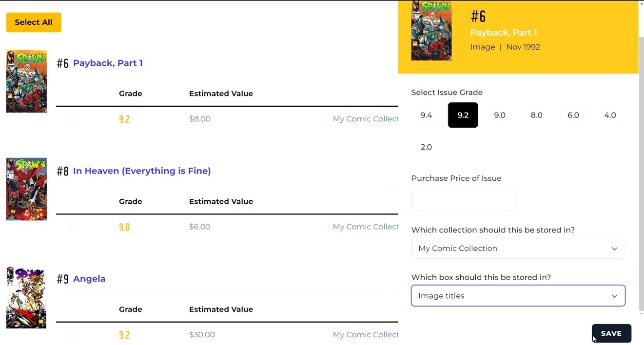Click the Spawn #6 cover thumbnail in list

pos(26,81)
